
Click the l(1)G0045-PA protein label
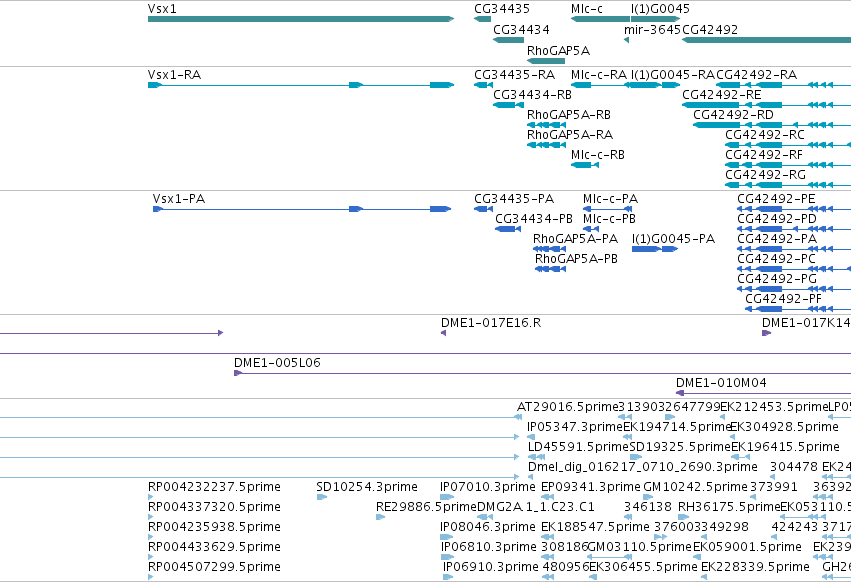click(x=673, y=239)
